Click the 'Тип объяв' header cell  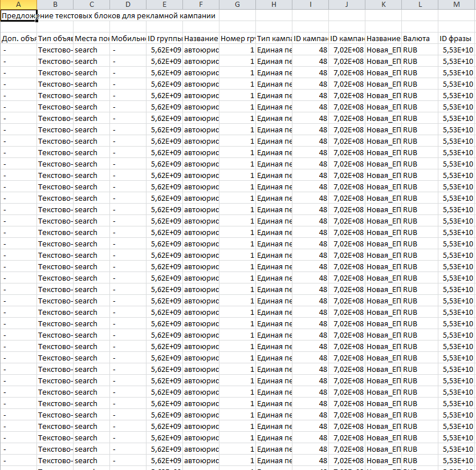(x=55, y=39)
